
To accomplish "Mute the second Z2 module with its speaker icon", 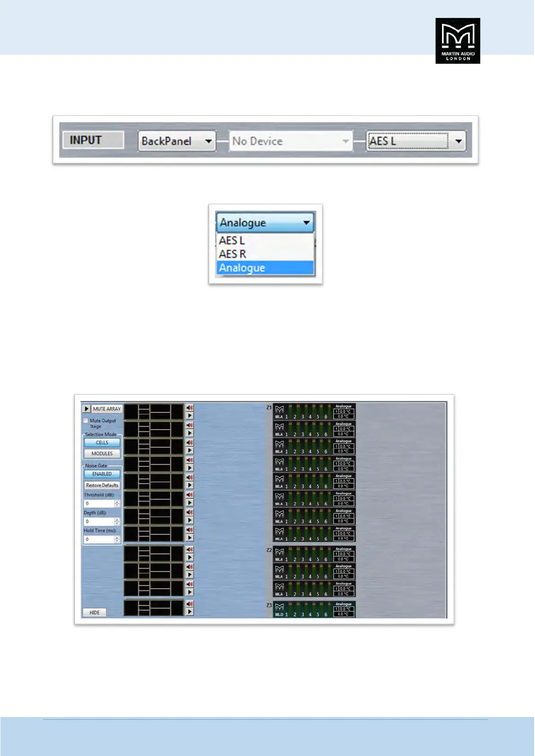I will [190, 567].
